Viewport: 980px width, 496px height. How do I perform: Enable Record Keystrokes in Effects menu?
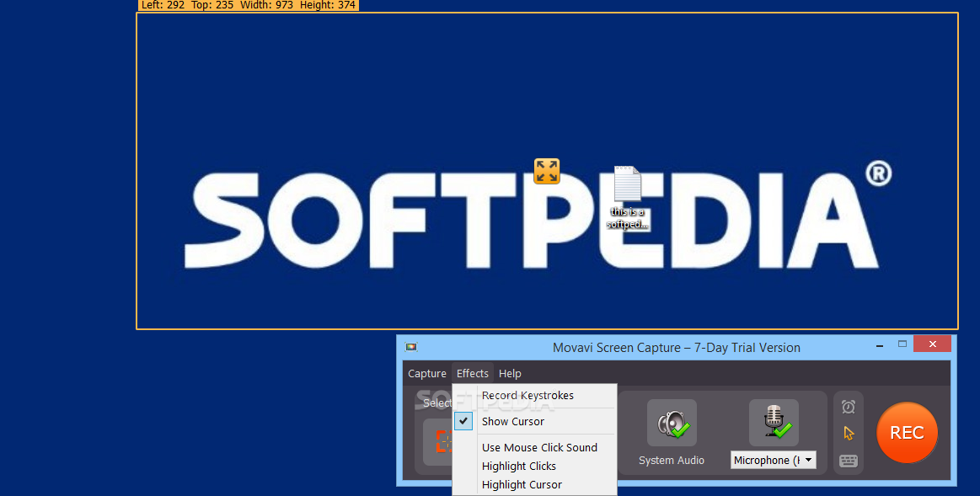click(534, 396)
